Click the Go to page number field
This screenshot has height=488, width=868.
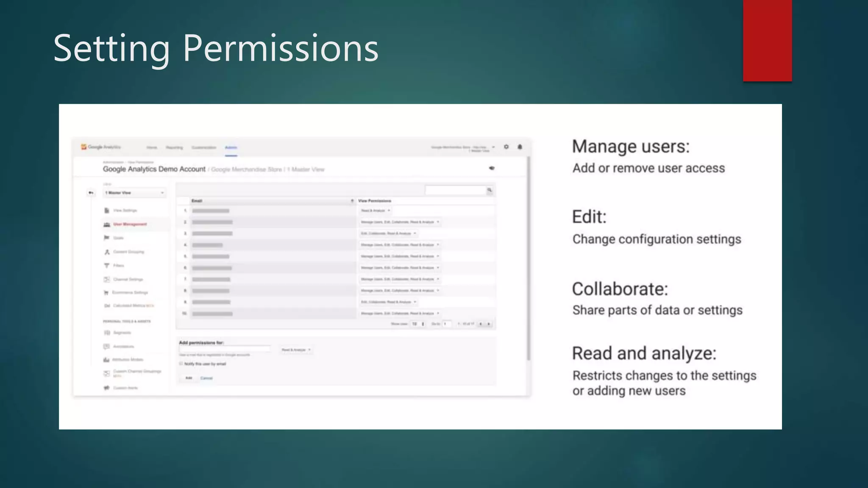pos(447,324)
